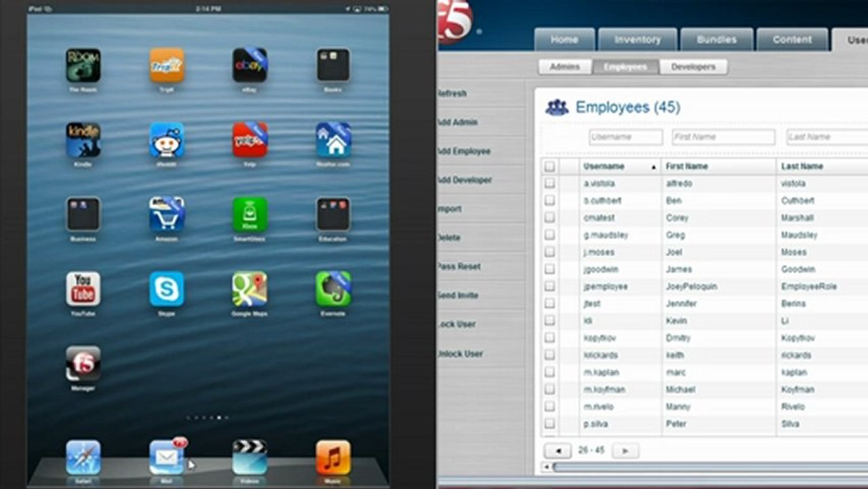Open Videos in the iPad dock
Image resolution: width=868 pixels, height=489 pixels.
pos(250,458)
